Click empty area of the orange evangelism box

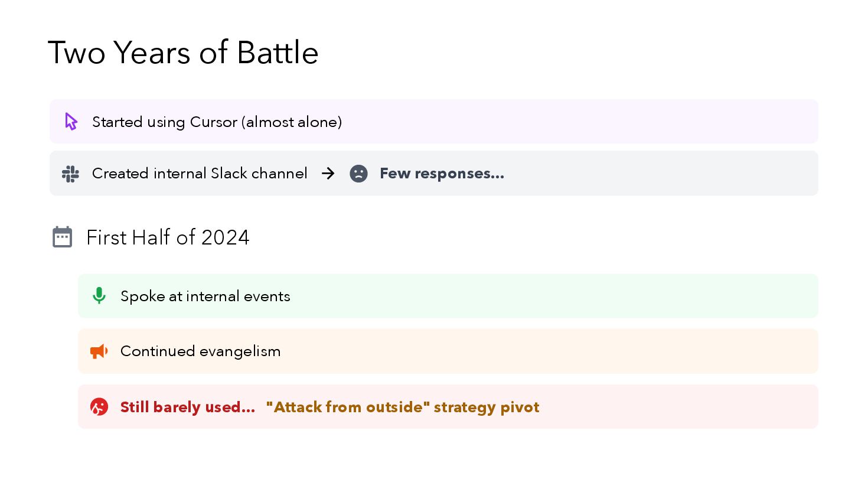click(x=549, y=351)
